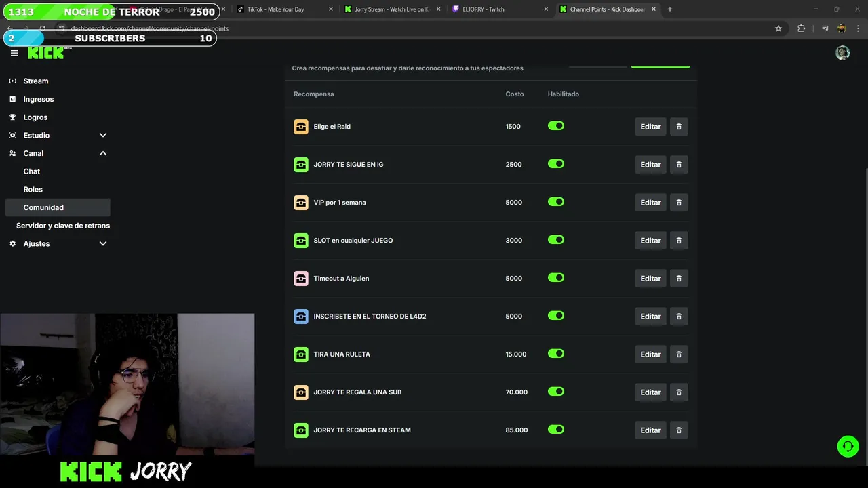Edit the SLOT en cualquier JUEGO reward

pos(650,241)
